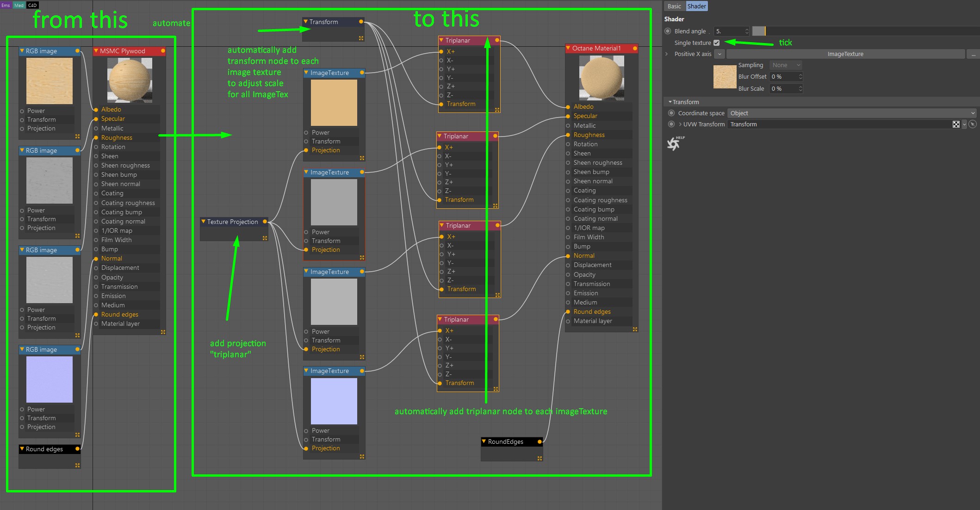Toggle Coordinate space animation radio dot
The width and height of the screenshot is (980, 510).
(x=671, y=113)
